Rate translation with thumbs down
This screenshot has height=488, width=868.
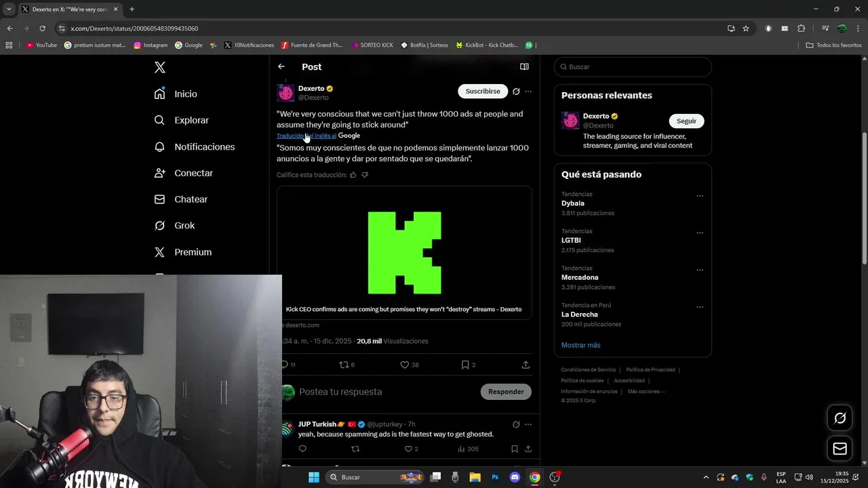coord(365,175)
